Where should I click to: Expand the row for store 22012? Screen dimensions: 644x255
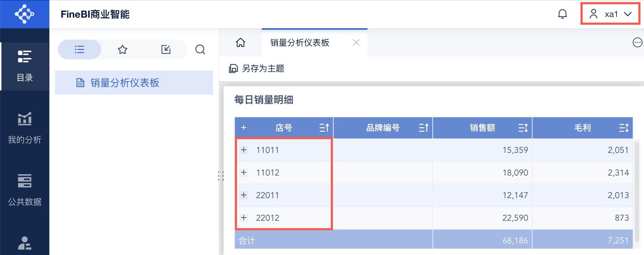pos(244,218)
